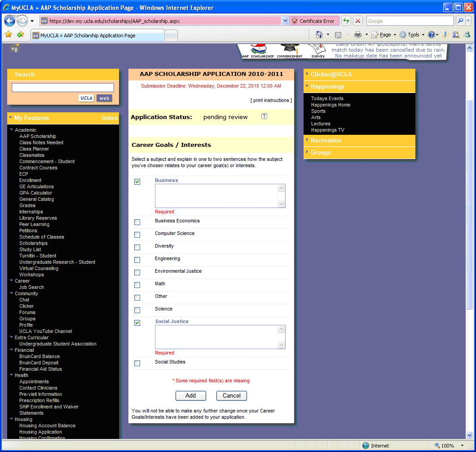476x452 pixels.
Task: Click the browser Back arrow button
Action: click(10, 21)
